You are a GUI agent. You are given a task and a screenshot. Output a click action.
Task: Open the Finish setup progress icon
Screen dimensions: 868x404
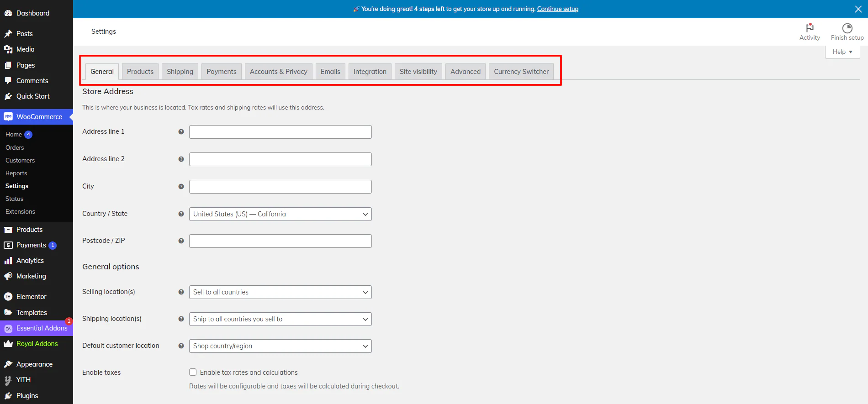pos(847,28)
